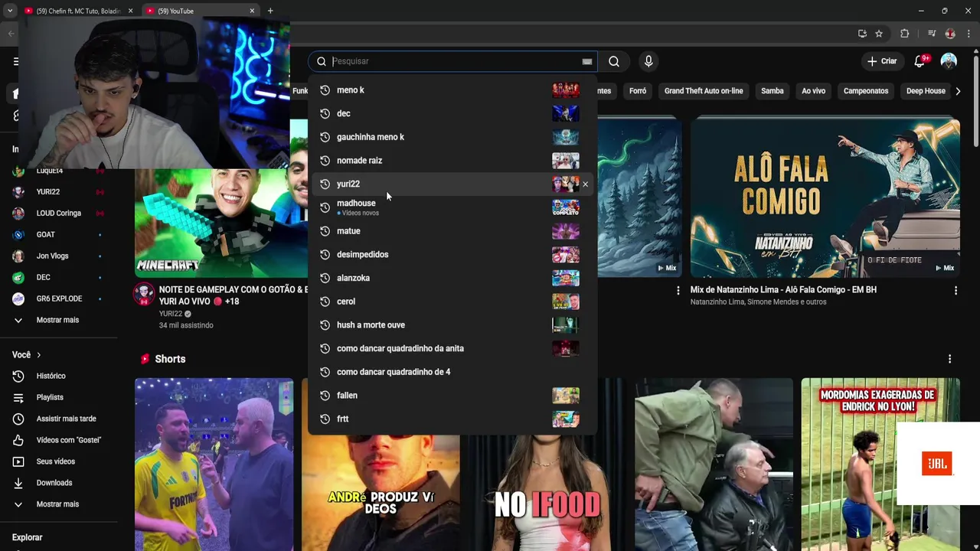Open a new browser tab
Image resolution: width=980 pixels, height=551 pixels.
(270, 11)
